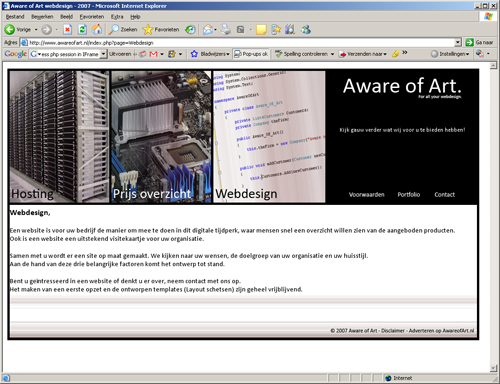Image resolution: width=500 pixels, height=384 pixels.
Task: Go back with the Vorige button
Action: pos(18,30)
